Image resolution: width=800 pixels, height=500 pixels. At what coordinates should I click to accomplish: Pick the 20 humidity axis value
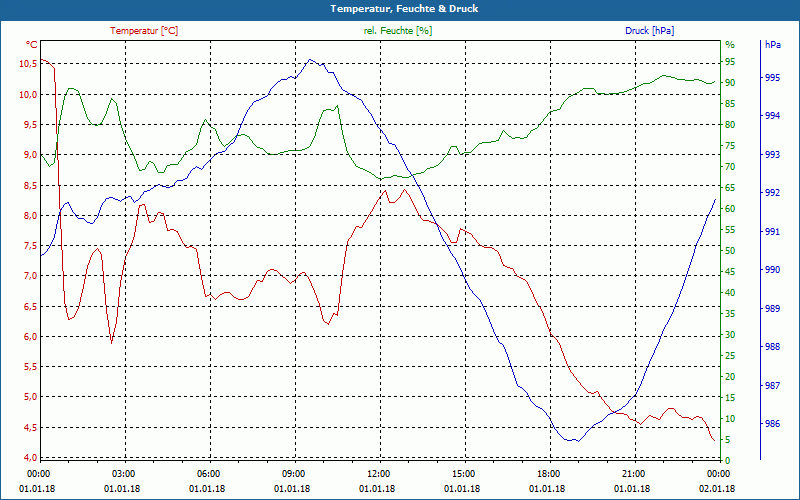tap(730, 377)
